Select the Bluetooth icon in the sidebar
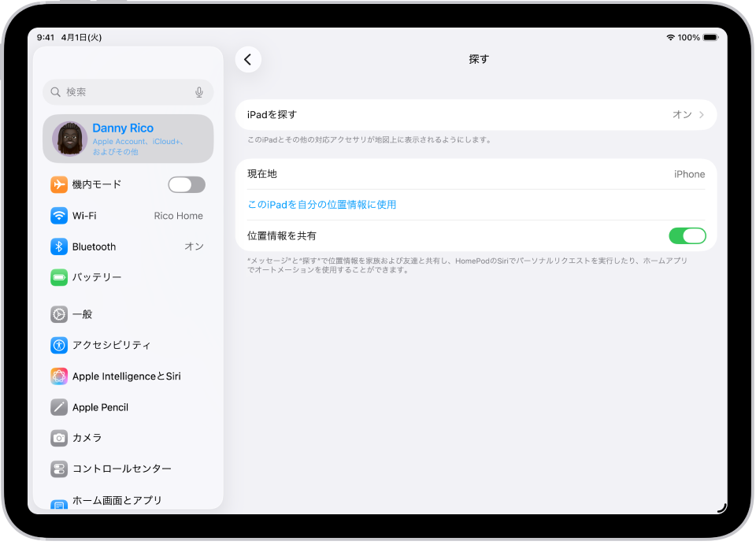Viewport: 756px width, 545px height. pyautogui.click(x=59, y=247)
